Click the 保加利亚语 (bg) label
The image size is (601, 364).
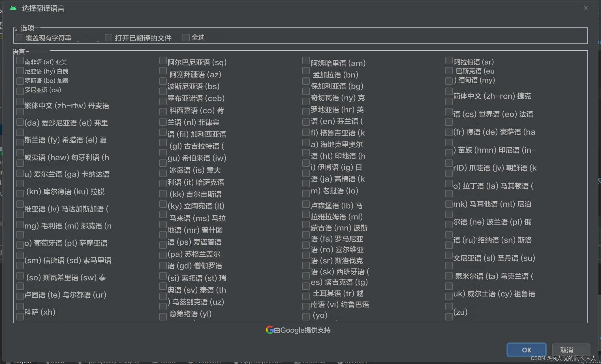[337, 86]
